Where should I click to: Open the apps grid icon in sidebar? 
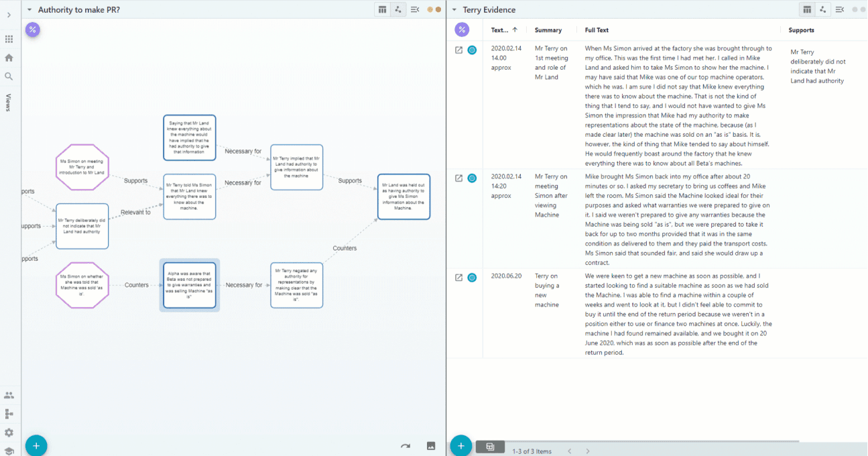[x=9, y=40]
